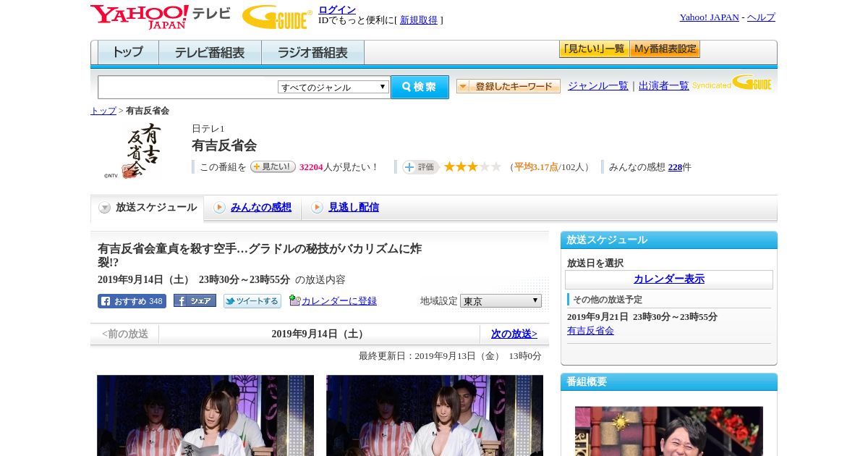Click the 番組概要 program image

point(669,431)
